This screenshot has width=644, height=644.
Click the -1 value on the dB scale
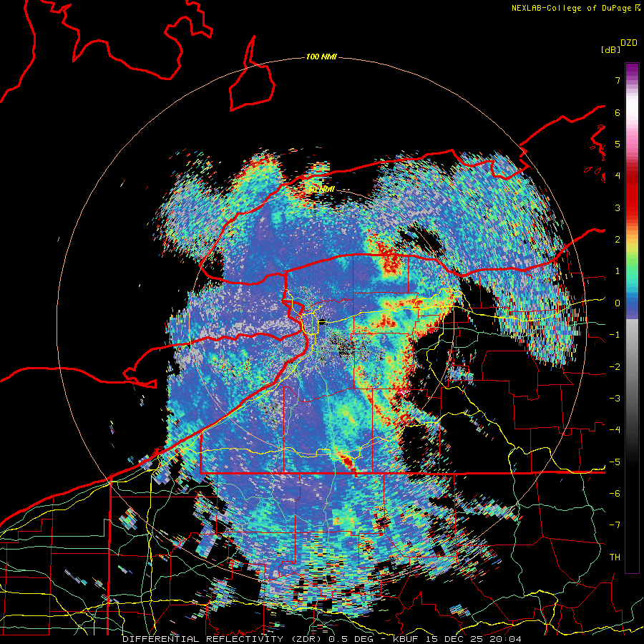[615, 335]
